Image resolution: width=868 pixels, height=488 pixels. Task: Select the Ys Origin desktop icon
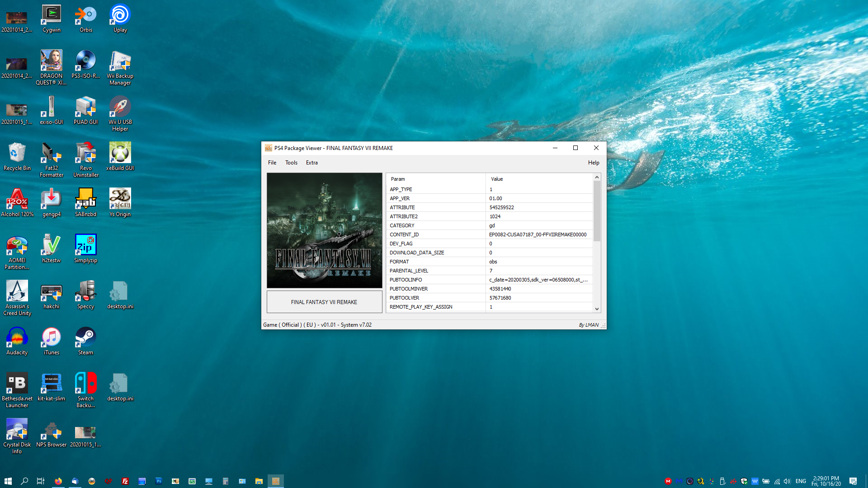coord(120,203)
